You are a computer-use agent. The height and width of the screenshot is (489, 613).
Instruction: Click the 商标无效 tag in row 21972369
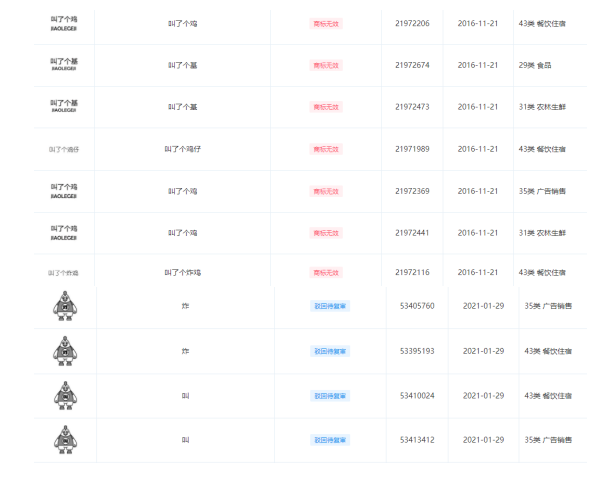[x=326, y=191]
